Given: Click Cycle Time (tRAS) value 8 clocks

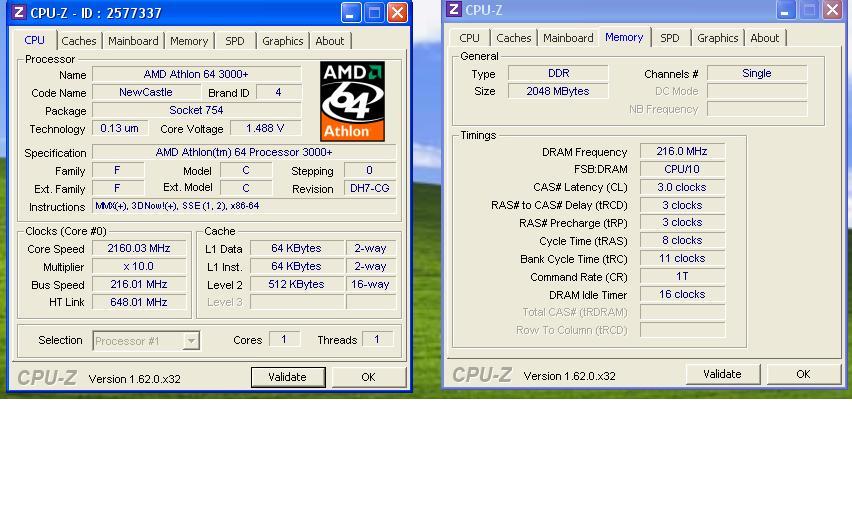Looking at the screenshot, I should (682, 240).
